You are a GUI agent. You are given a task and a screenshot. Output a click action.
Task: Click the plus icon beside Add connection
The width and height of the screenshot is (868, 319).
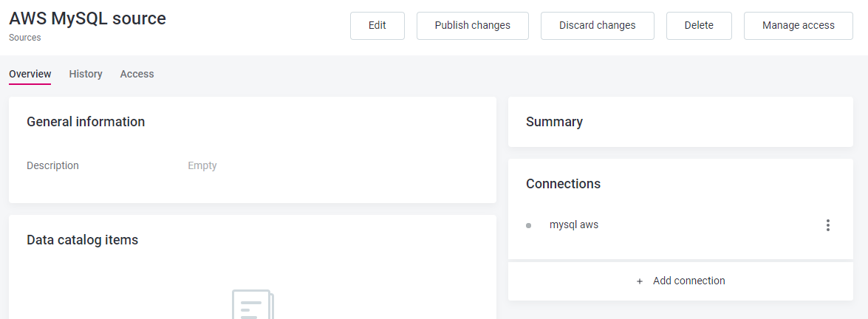(x=640, y=281)
